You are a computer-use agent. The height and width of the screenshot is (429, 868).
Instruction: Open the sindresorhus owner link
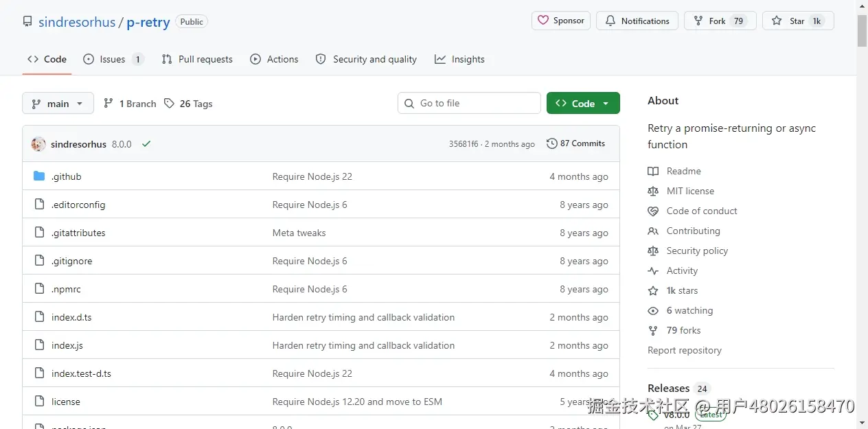point(77,22)
